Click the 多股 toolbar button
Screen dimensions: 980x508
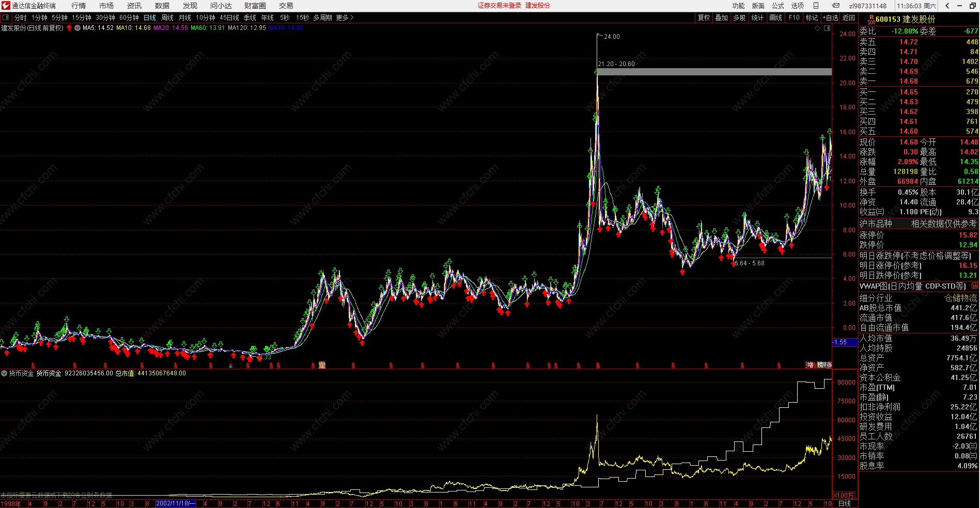click(x=740, y=18)
